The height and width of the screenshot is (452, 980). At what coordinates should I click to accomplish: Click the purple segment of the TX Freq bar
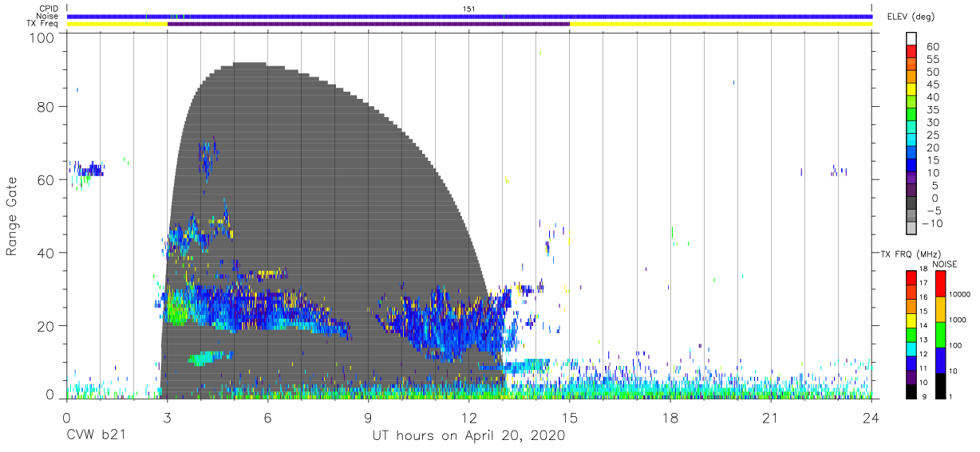369,24
